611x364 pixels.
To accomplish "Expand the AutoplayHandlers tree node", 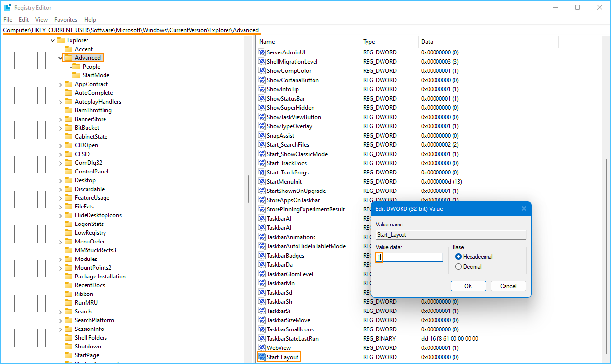I will [60, 102].
